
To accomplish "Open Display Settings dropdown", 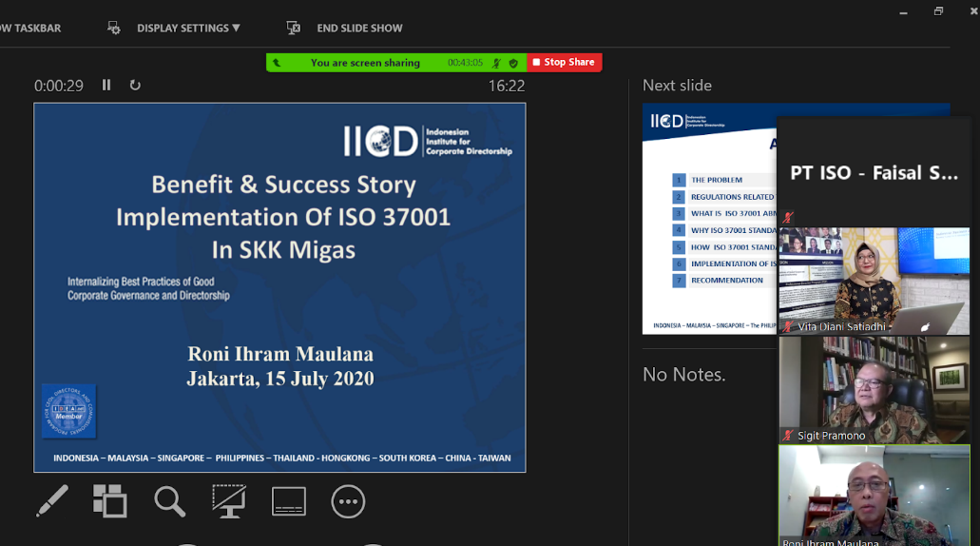I will 188,29.
